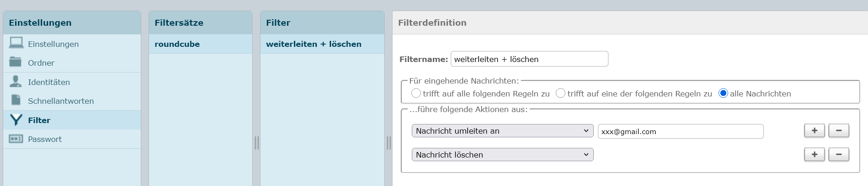Select 'trifft auf alle folgenden Regeln zu'
Screen dimensions: 868x186
[416, 93]
